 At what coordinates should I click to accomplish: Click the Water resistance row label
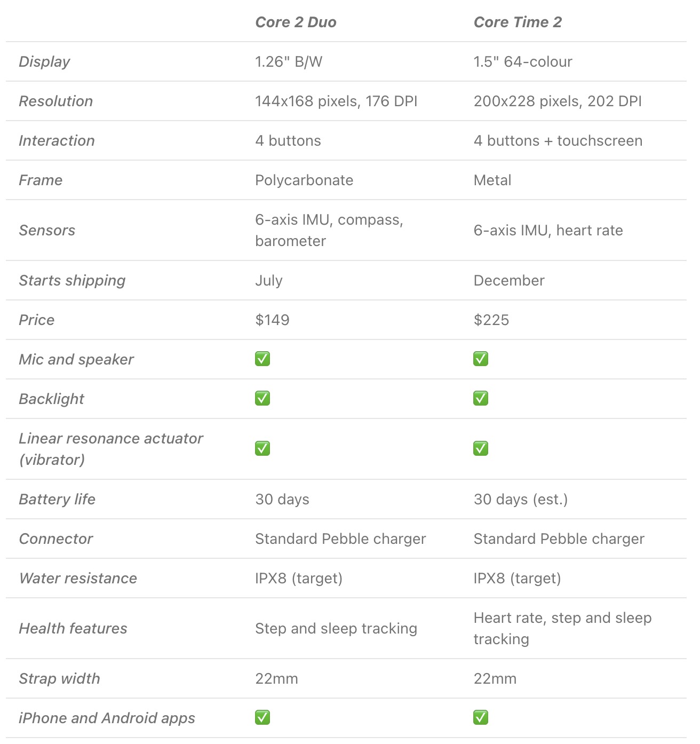78,579
